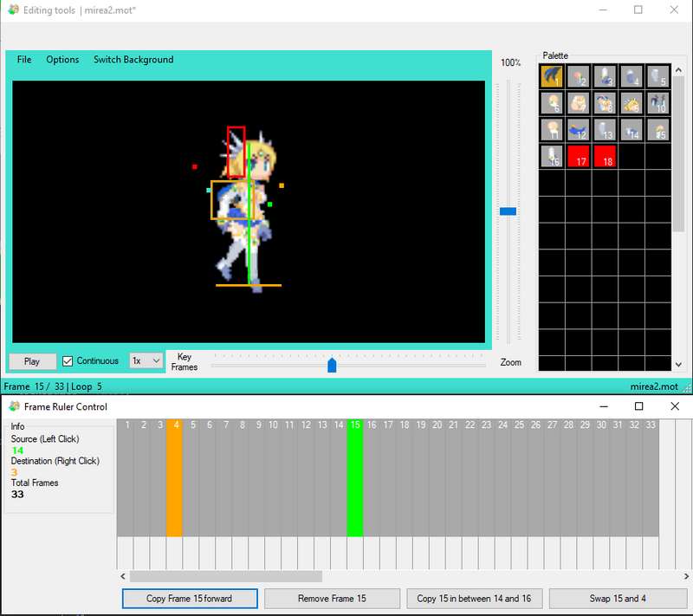This screenshot has width=693, height=616.
Task: Choose palette sprite number 12
Action: 578,129
